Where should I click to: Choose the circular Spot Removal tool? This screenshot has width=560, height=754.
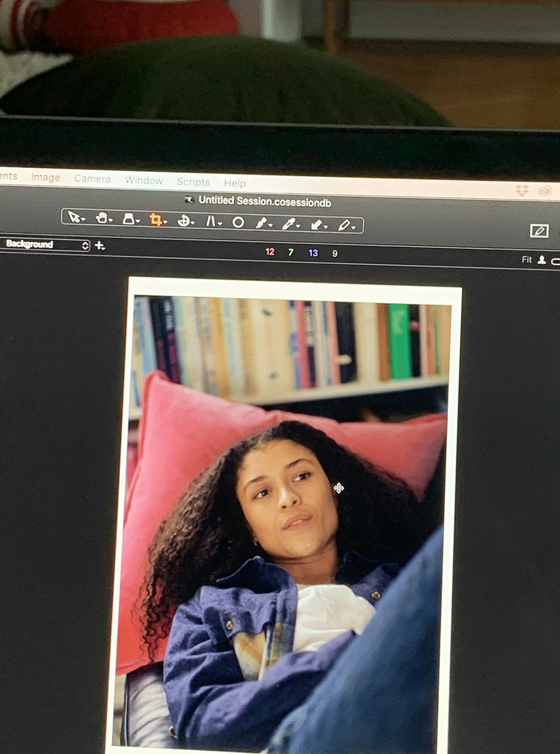point(238,222)
